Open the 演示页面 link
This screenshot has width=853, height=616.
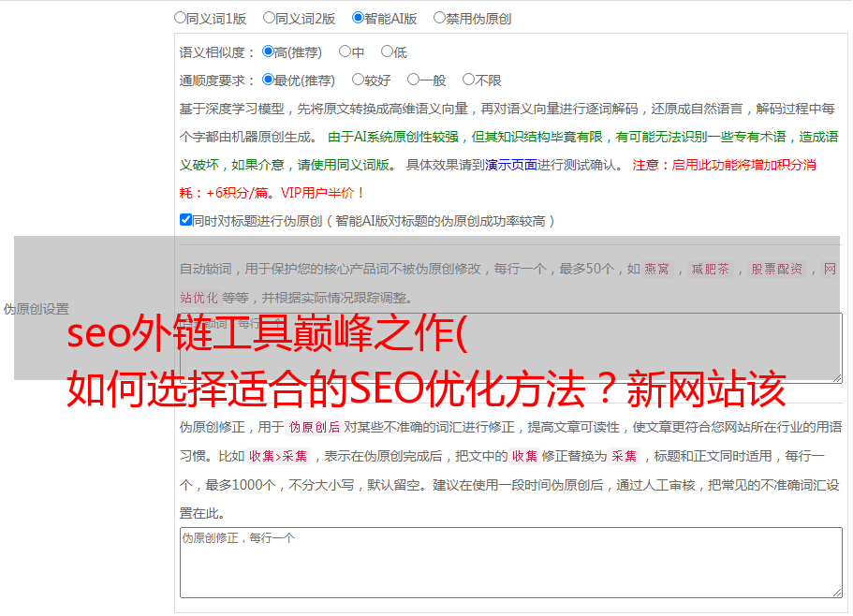(511, 165)
